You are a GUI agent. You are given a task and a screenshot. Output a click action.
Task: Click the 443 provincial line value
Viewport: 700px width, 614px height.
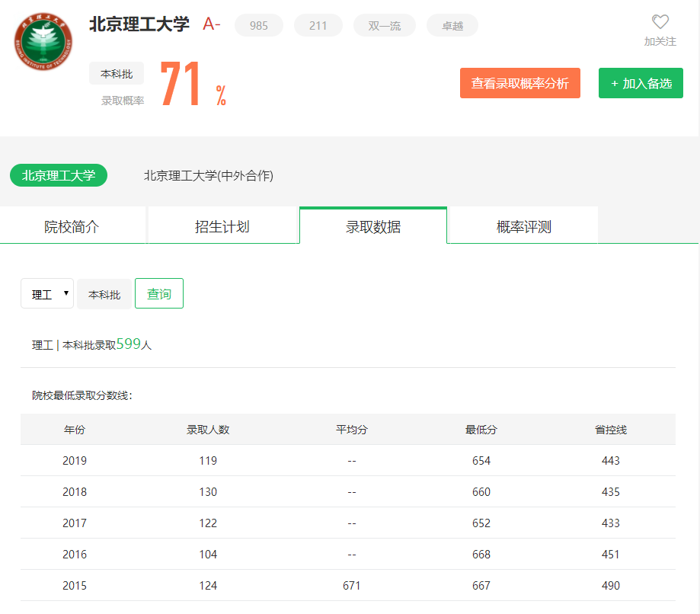(611, 460)
